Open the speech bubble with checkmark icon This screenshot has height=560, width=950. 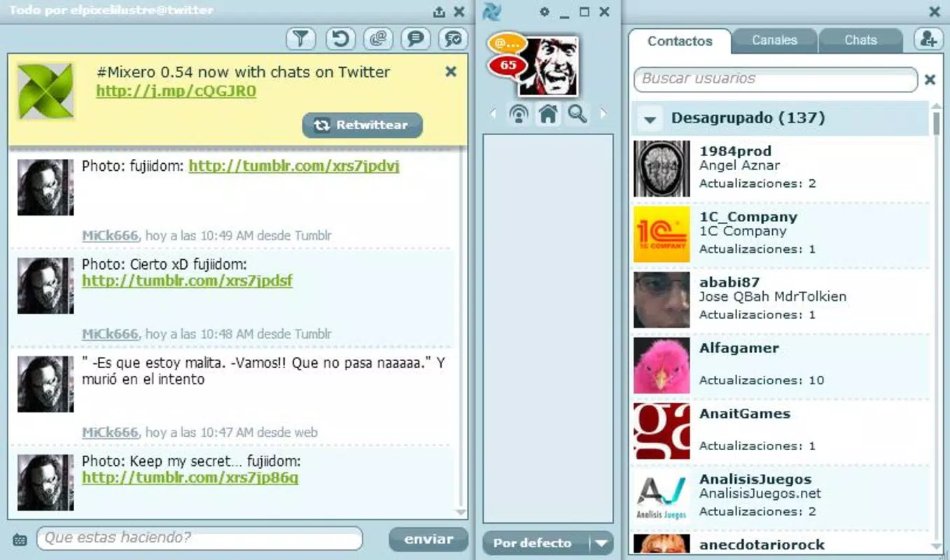tap(454, 38)
